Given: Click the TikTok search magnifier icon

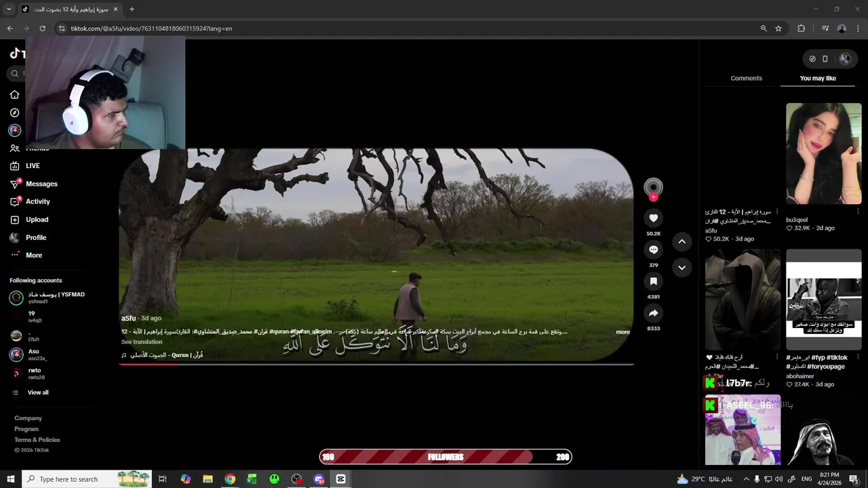Looking at the screenshot, I should click(x=15, y=73).
